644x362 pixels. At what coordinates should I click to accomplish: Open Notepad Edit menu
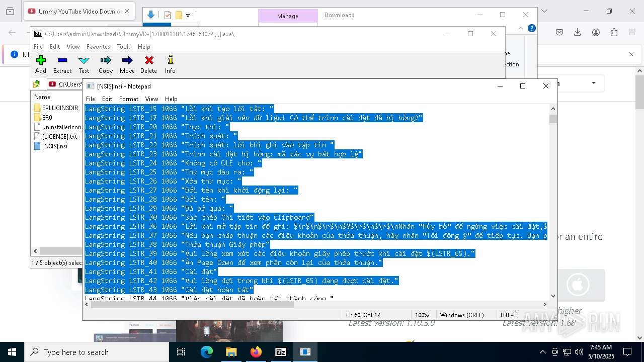[x=107, y=99]
